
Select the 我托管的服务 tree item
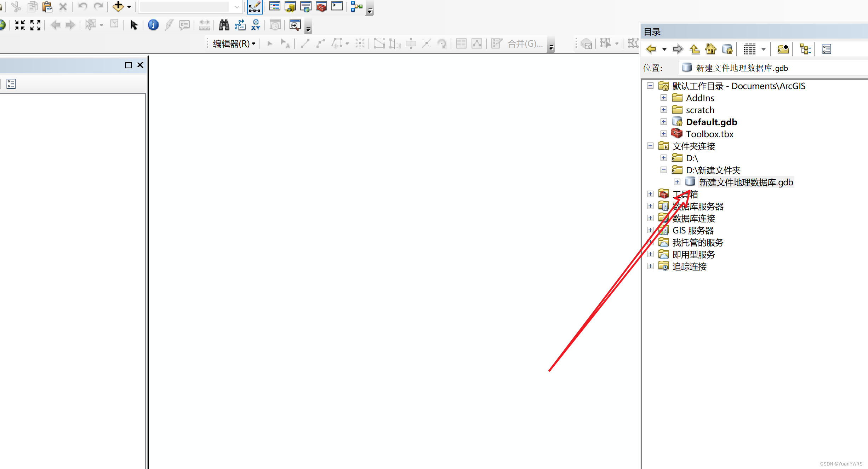(x=698, y=242)
